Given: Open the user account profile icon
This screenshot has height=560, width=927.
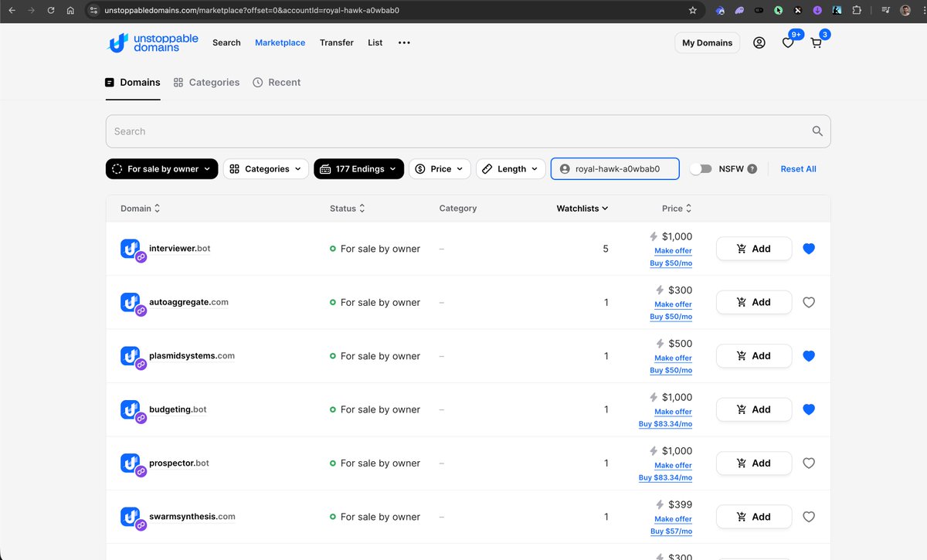Looking at the screenshot, I should click(x=759, y=42).
